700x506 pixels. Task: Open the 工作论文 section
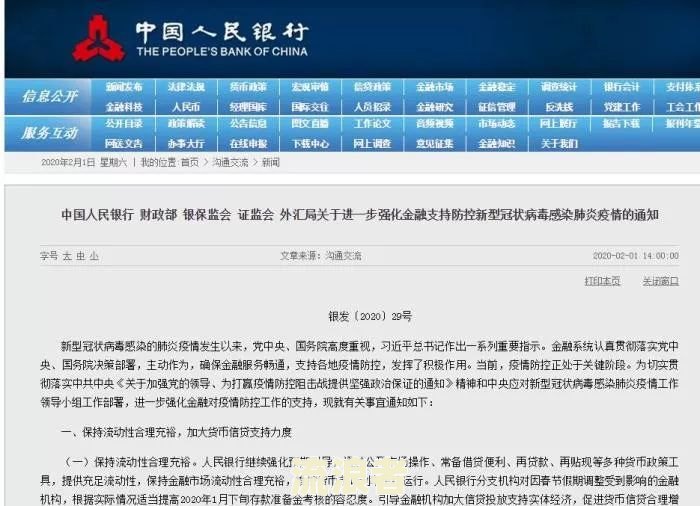pos(372,124)
